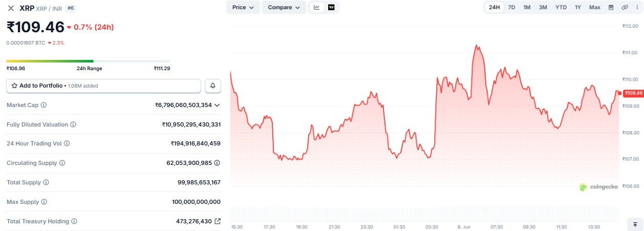The image size is (644, 231).
Task: Click the price alert bell icon
Action: pyautogui.click(x=213, y=86)
